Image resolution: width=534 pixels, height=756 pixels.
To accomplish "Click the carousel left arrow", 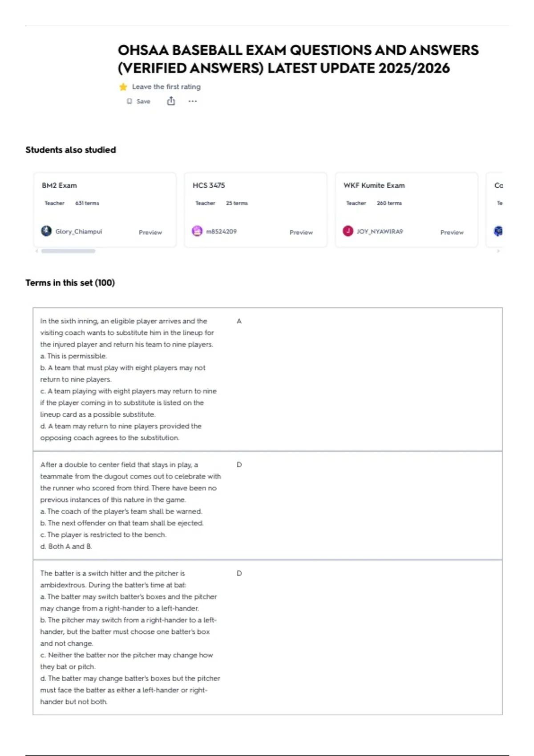I will point(36,251).
